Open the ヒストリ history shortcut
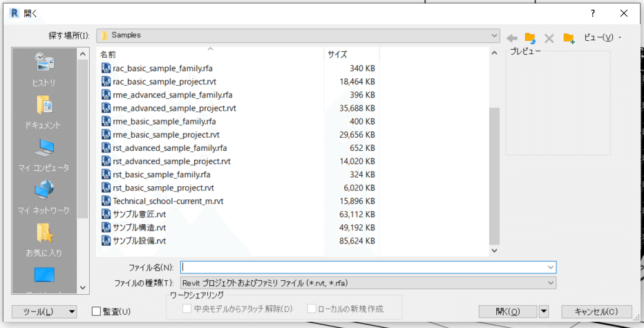The image size is (644, 328). pos(44,70)
